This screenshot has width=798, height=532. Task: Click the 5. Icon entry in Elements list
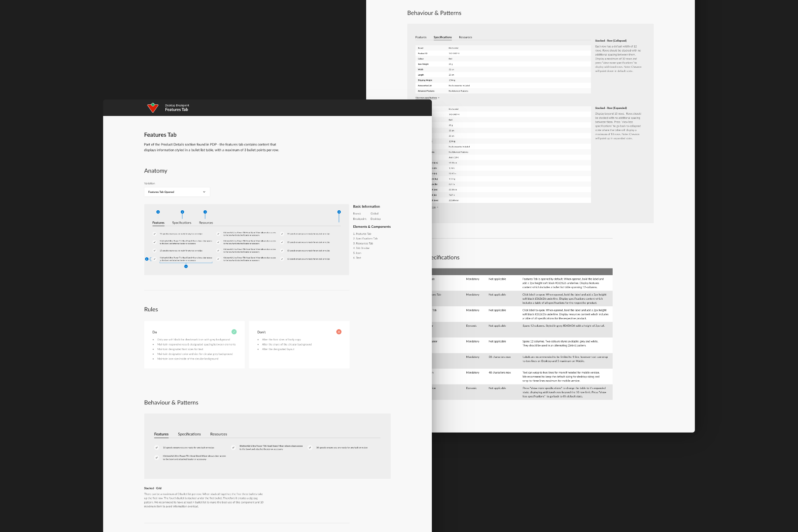click(x=357, y=253)
